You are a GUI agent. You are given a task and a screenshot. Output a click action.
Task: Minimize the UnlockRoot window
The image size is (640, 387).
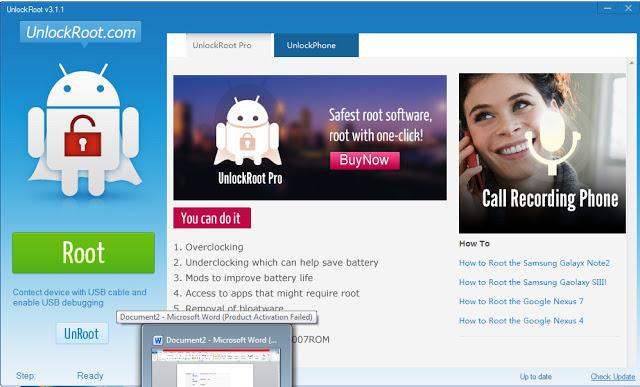607,8
